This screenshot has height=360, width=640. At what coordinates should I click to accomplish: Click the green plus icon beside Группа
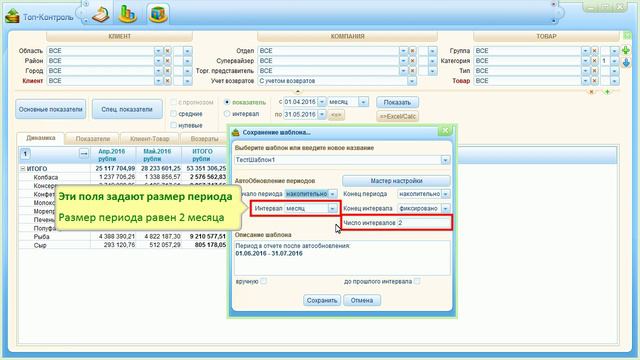coord(626,50)
